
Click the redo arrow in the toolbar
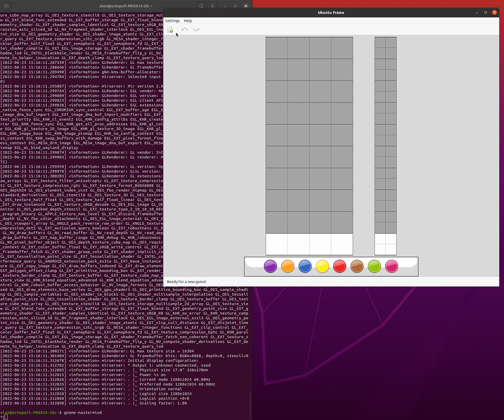[x=197, y=30]
